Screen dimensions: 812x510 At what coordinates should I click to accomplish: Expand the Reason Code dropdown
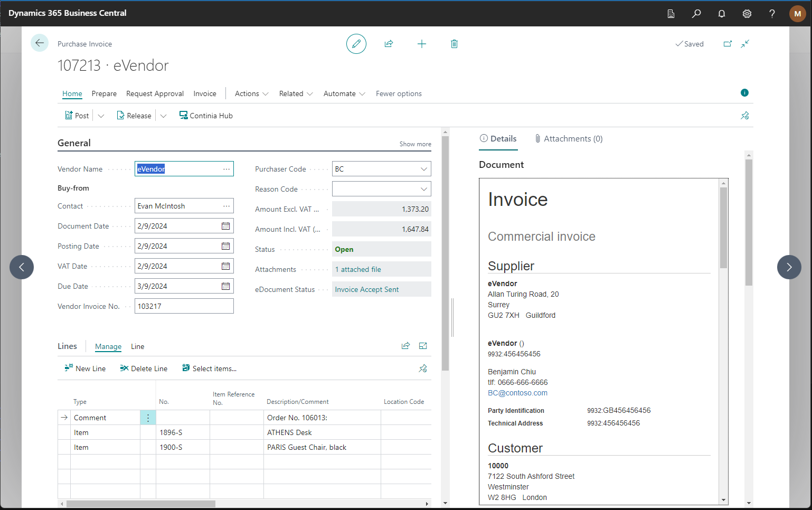pyautogui.click(x=423, y=189)
